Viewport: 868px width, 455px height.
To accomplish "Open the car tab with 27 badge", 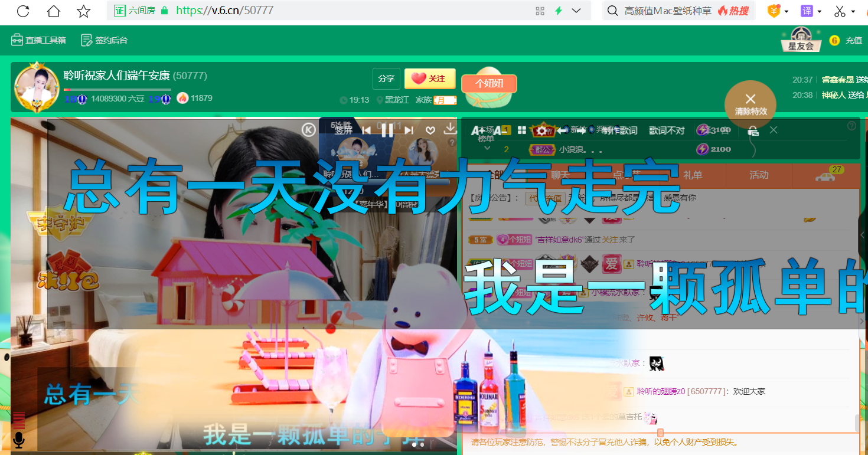I will coord(825,175).
